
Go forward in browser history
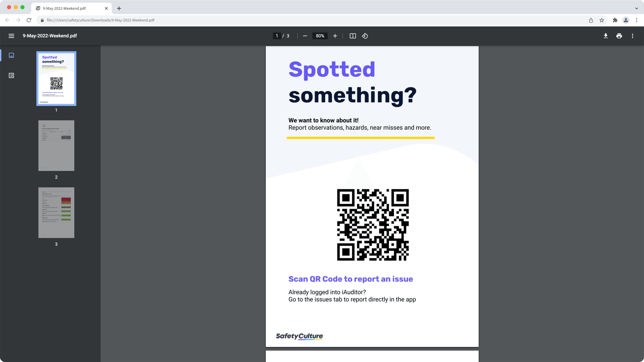coord(18,20)
